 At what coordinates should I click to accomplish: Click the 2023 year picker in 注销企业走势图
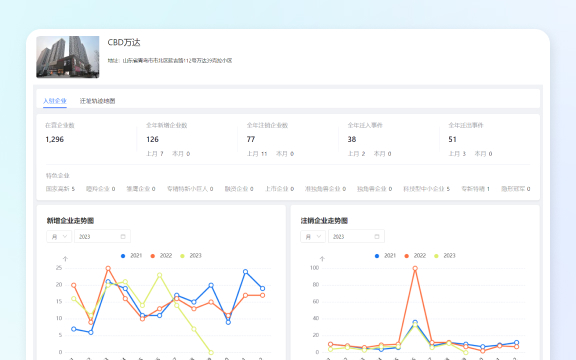coord(356,237)
